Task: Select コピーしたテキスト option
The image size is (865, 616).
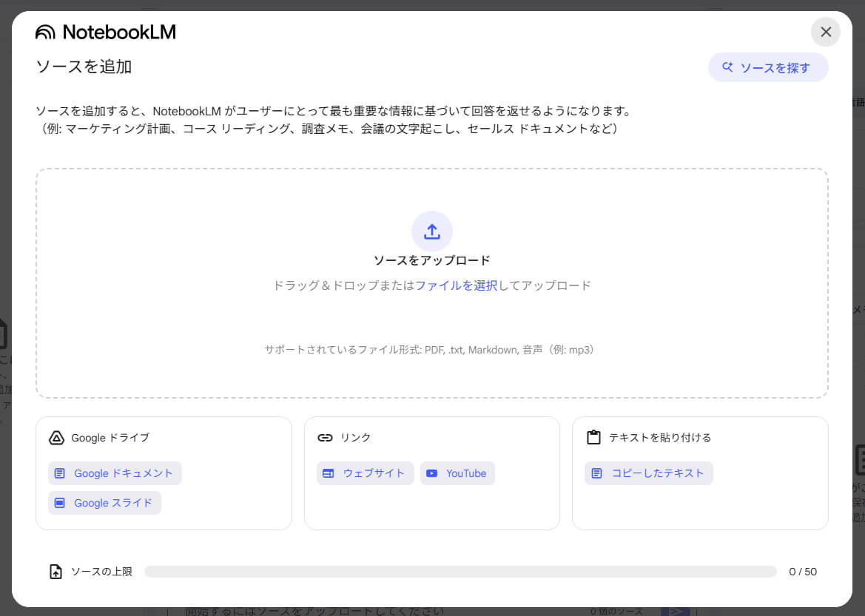Action: 649,473
